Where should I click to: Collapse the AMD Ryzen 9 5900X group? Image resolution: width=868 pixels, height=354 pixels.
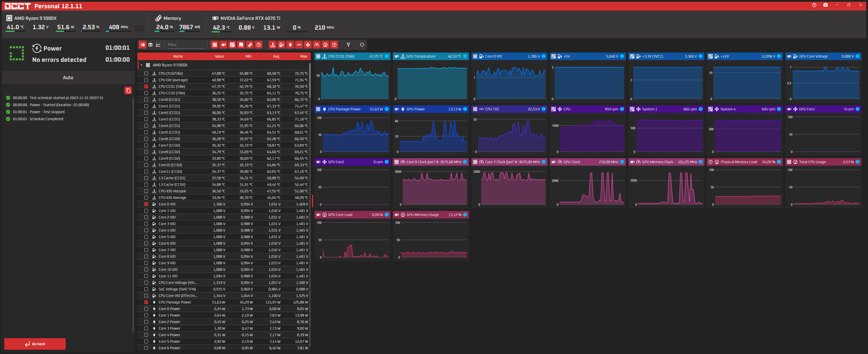pos(141,65)
